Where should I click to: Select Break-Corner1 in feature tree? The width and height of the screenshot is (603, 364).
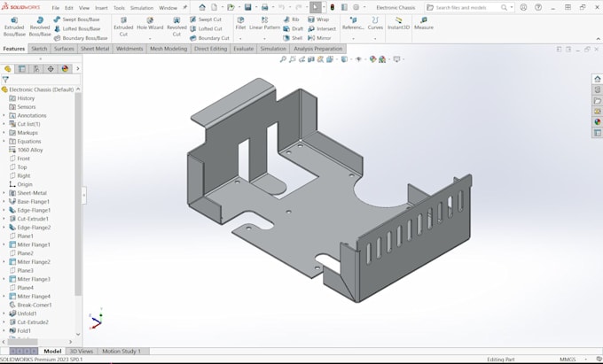pyautogui.click(x=35, y=305)
